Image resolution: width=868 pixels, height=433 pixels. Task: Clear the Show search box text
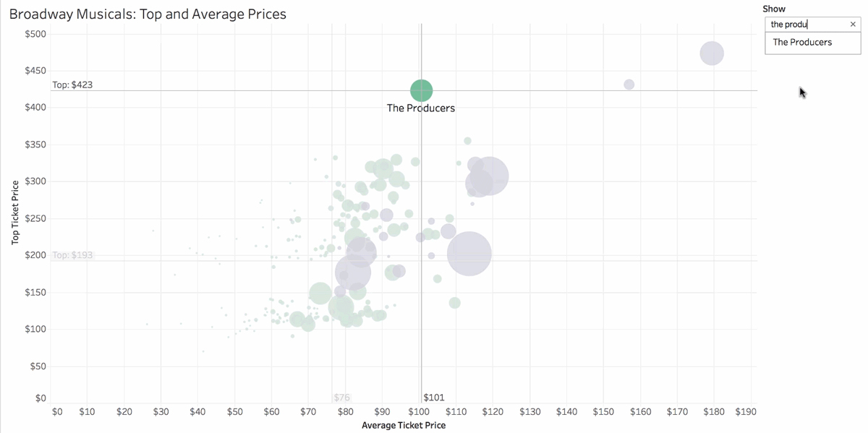point(852,24)
